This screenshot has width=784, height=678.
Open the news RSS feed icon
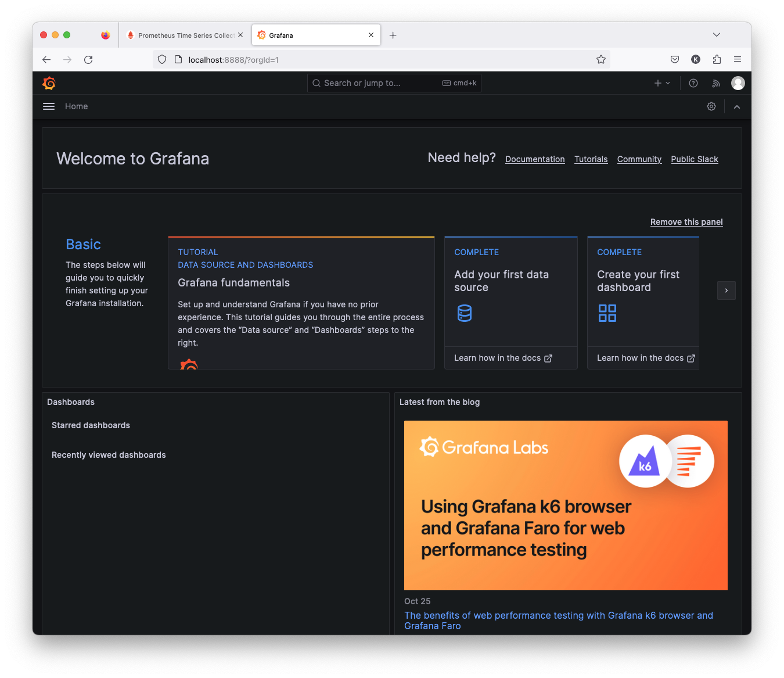click(716, 83)
